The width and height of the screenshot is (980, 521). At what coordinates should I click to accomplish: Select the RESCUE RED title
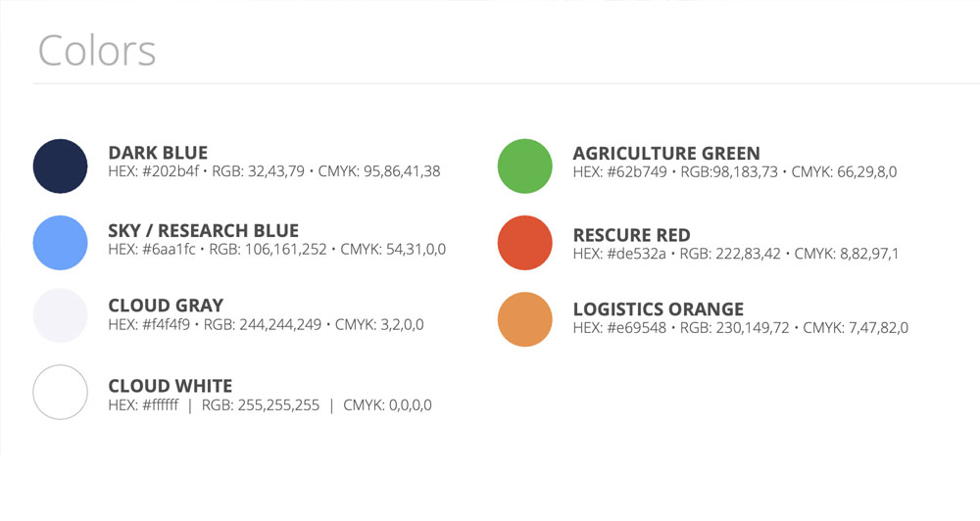point(631,235)
